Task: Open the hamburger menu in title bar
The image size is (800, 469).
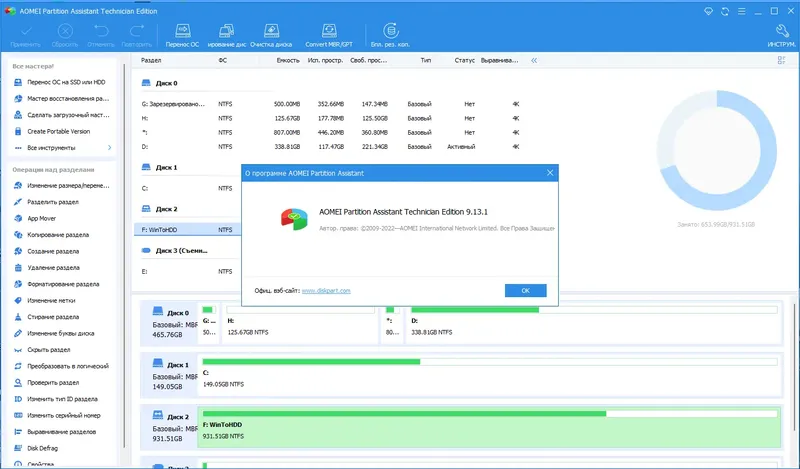Action: (741, 11)
